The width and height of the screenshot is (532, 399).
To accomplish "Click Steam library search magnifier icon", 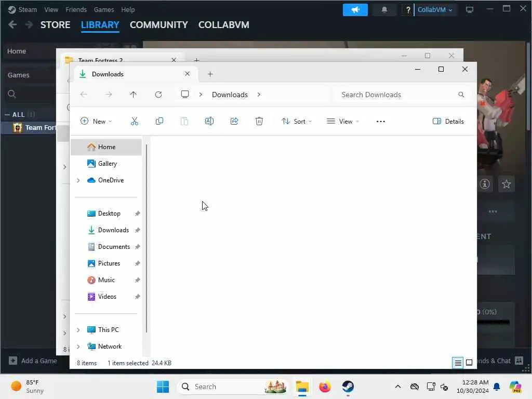I will tap(12, 94).
